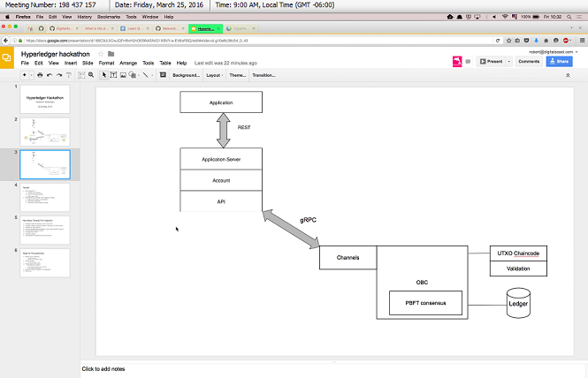This screenshot has height=378, width=588.
Task: Click the Adblock stop-sign icon
Action: pos(566,41)
